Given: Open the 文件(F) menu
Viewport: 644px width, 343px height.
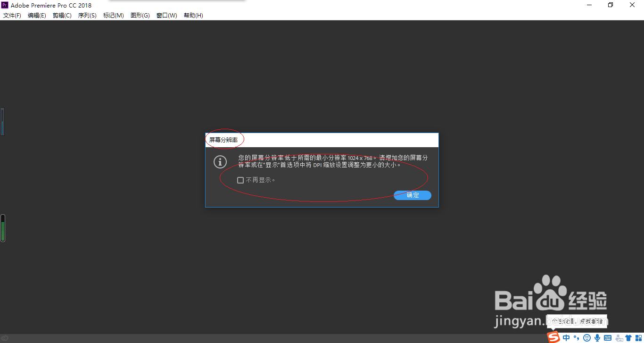Looking at the screenshot, I should pyautogui.click(x=13, y=15).
